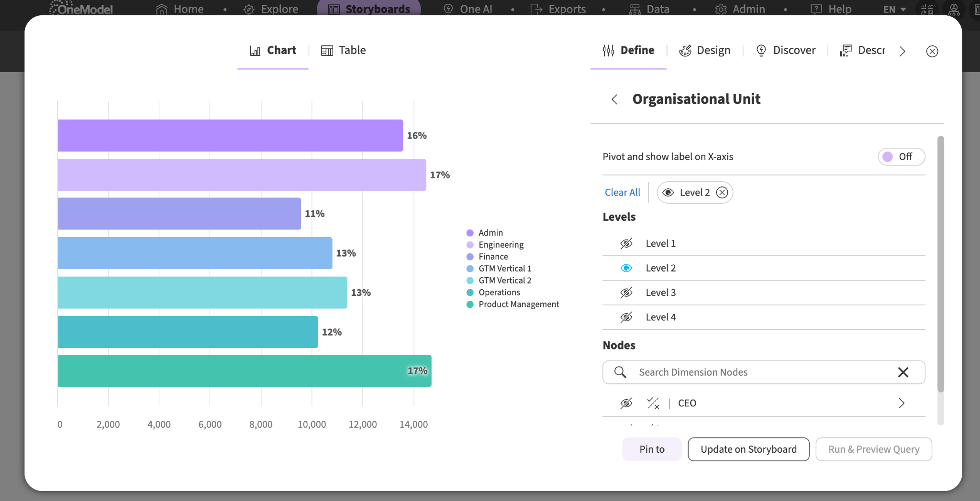The height and width of the screenshot is (501, 980).
Task: Click the Admin gear icon in top navigation
Action: coord(721,9)
